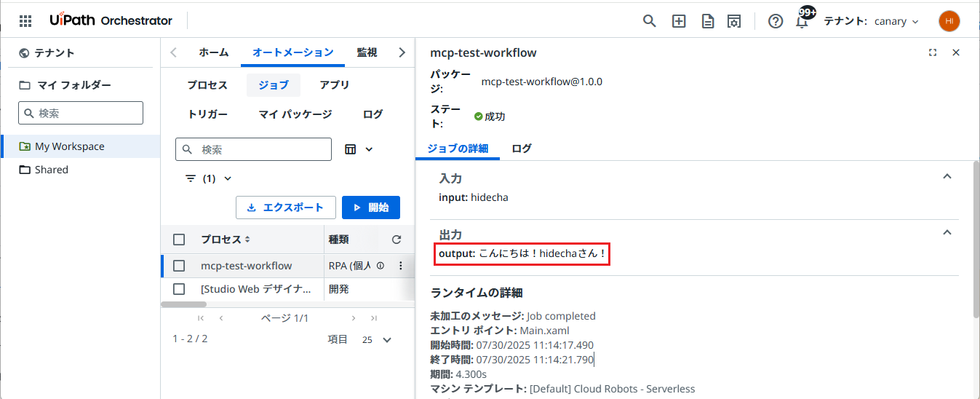The height and width of the screenshot is (399, 980).
Task: Click the テナント globe item in sidebar
Action: click(47, 52)
